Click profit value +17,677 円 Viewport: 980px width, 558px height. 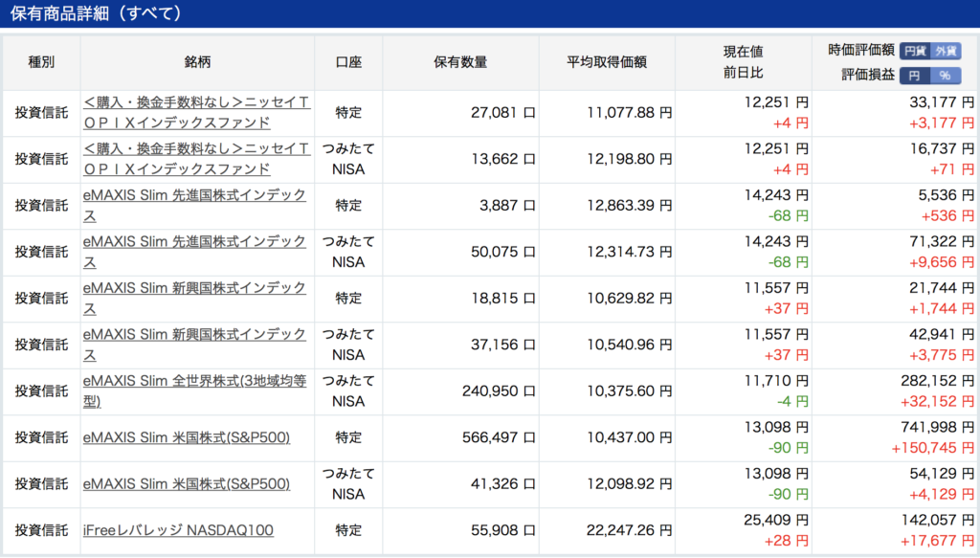pos(937,541)
